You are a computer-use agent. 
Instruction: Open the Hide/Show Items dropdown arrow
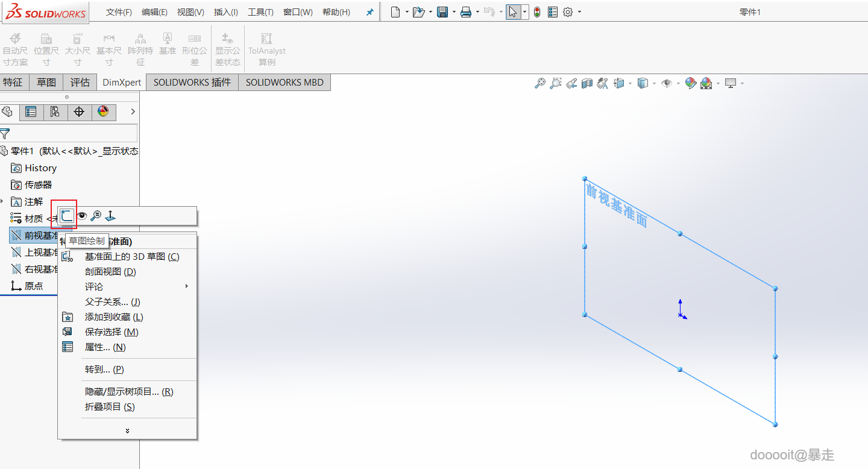point(678,83)
